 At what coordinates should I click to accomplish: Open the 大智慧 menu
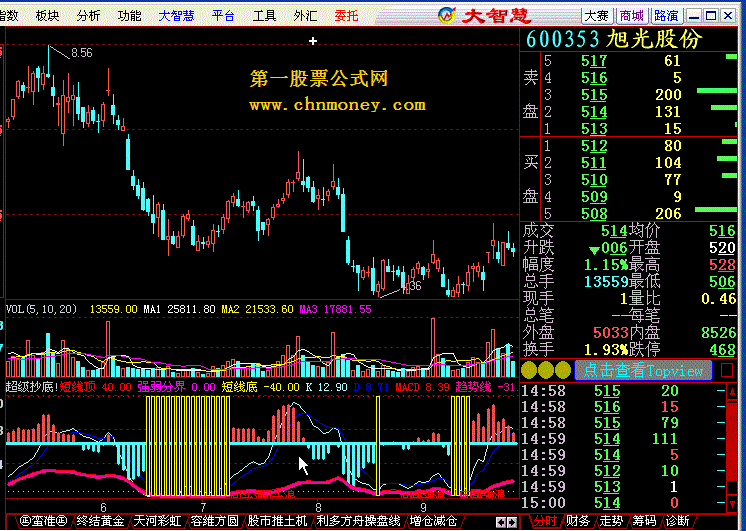pyautogui.click(x=176, y=16)
